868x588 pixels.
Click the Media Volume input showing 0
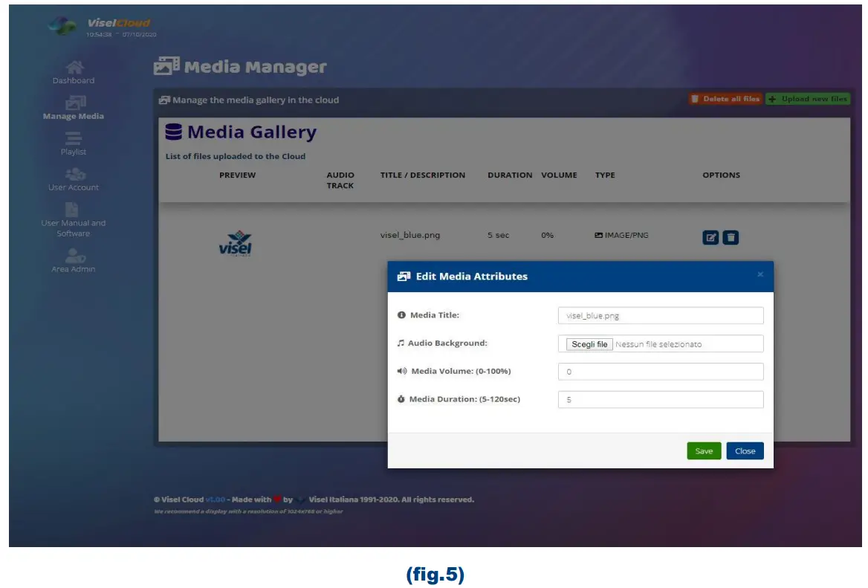tap(660, 371)
